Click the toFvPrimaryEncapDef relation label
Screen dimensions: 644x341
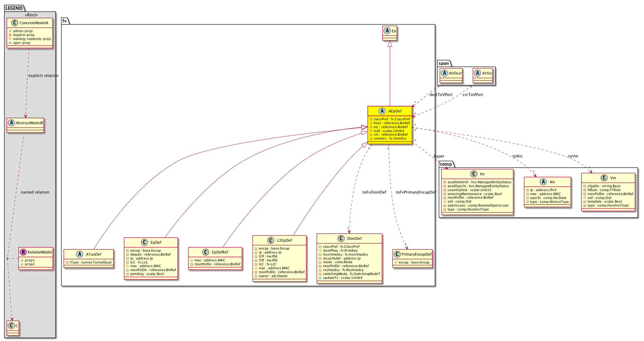(415, 192)
